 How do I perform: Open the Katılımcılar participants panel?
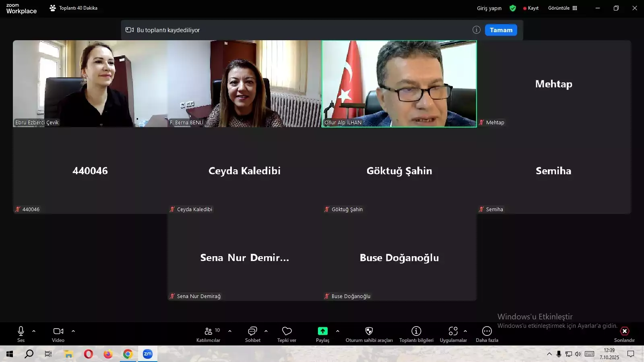tap(208, 334)
